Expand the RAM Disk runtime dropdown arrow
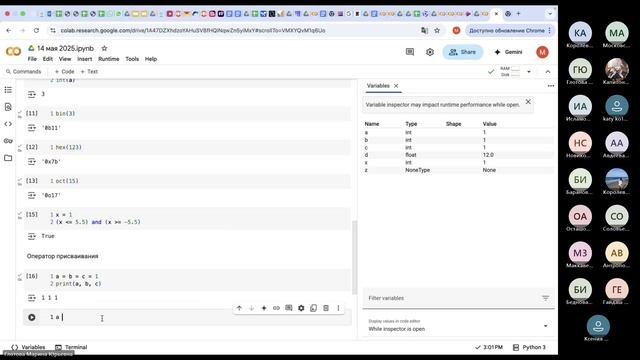Viewport: 640px width, 360px height. [529, 72]
